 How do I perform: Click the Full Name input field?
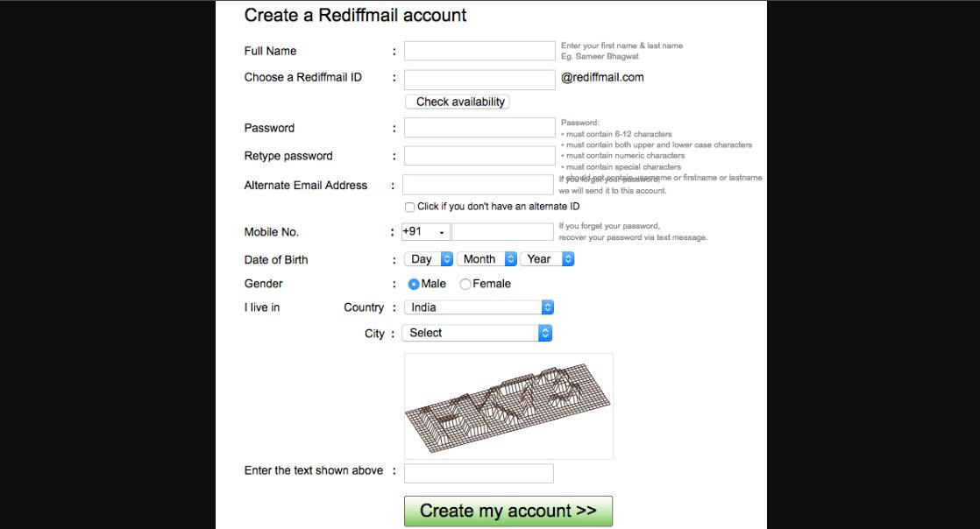pos(479,51)
